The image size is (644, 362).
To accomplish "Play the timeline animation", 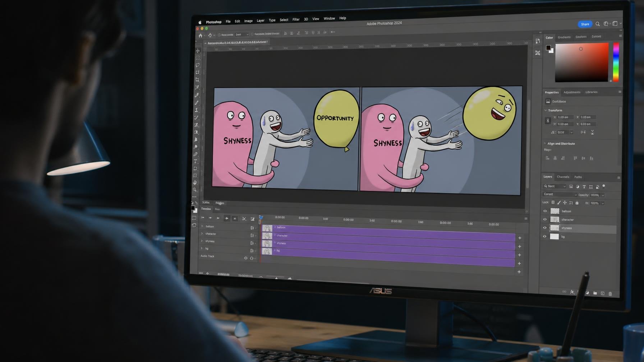I will [x=218, y=218].
